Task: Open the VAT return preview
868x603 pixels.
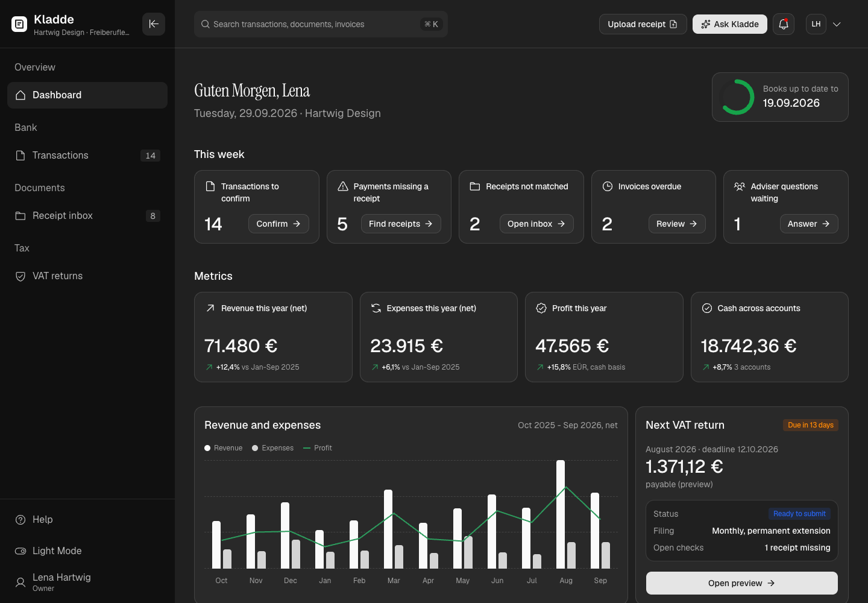Action: (742, 583)
